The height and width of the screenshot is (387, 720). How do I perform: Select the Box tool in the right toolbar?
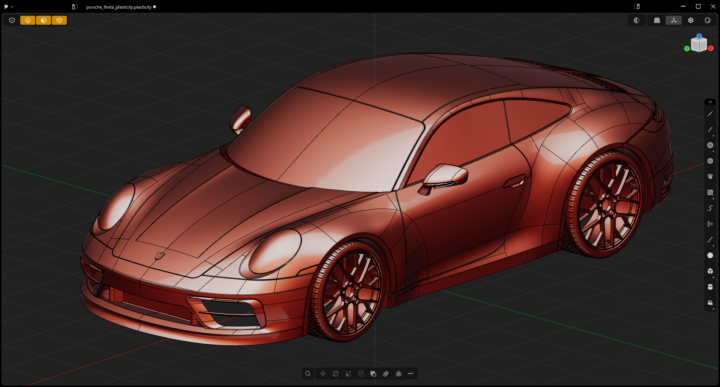click(x=710, y=271)
